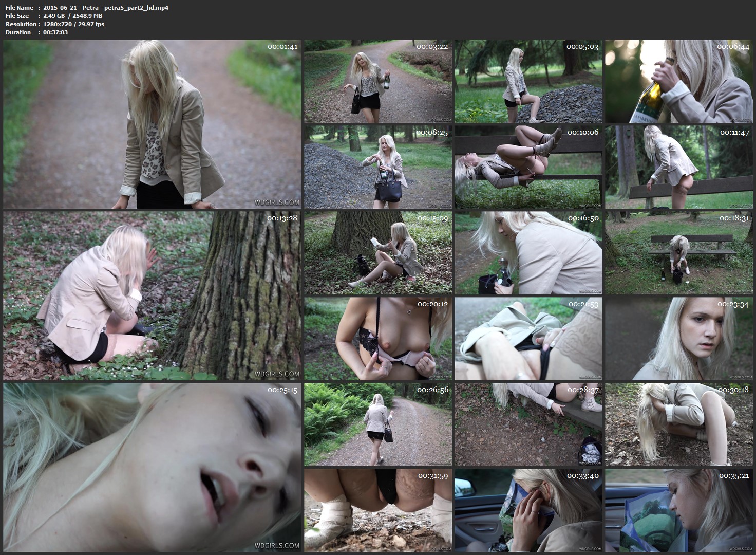Select the frame marked 00:03:22
Image resolution: width=756 pixels, height=555 pixels.
[x=378, y=82]
